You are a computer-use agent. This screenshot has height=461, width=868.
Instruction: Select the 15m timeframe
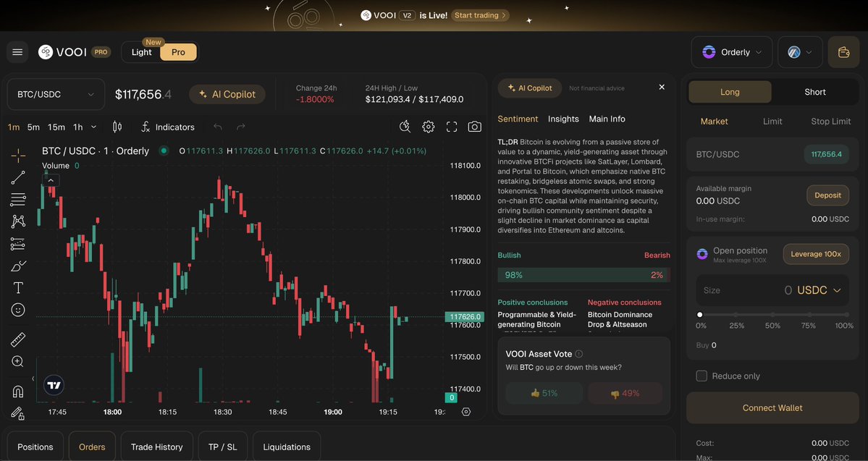[56, 127]
